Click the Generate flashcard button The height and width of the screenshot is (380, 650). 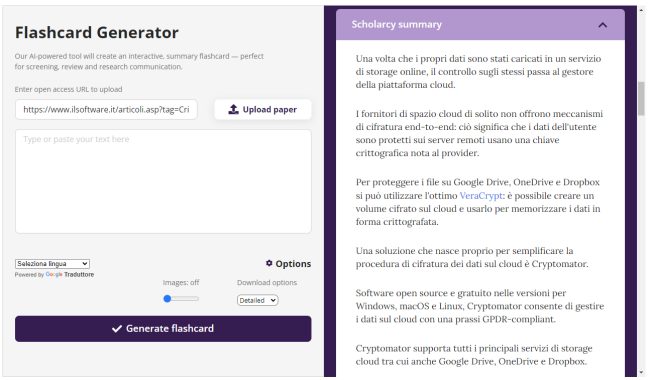(163, 329)
